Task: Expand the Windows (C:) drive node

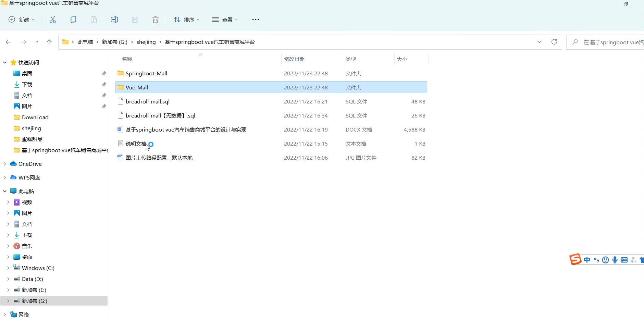Action: [x=8, y=268]
